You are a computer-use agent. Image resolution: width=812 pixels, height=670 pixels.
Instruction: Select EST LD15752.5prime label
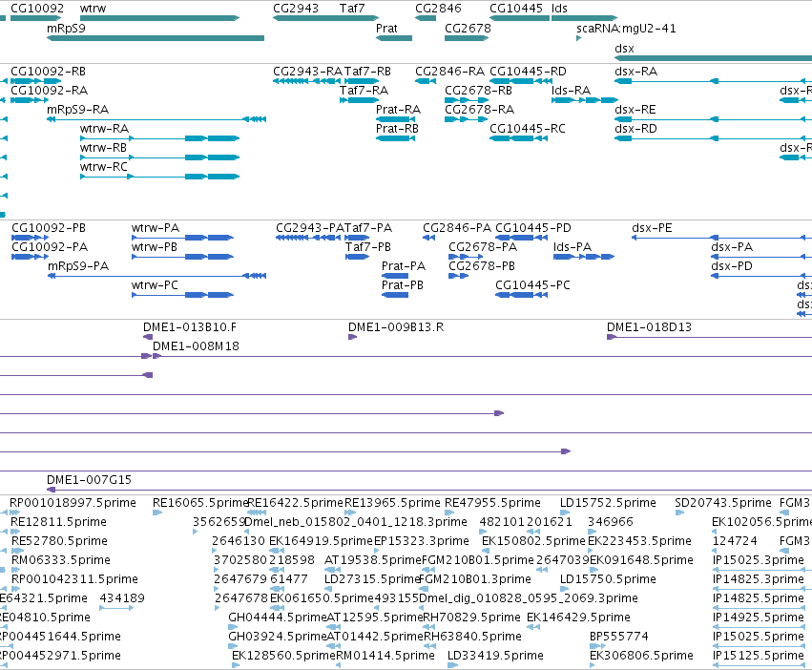point(608,503)
